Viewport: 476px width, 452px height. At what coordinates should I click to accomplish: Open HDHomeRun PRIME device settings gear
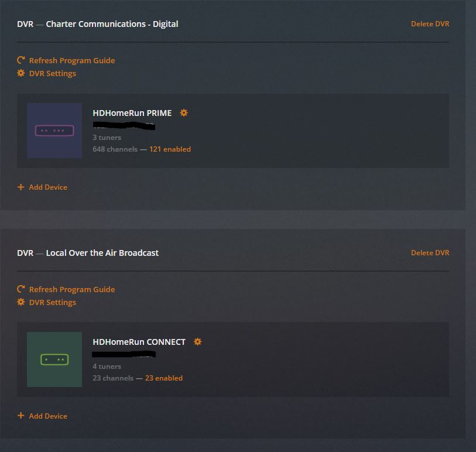(184, 113)
